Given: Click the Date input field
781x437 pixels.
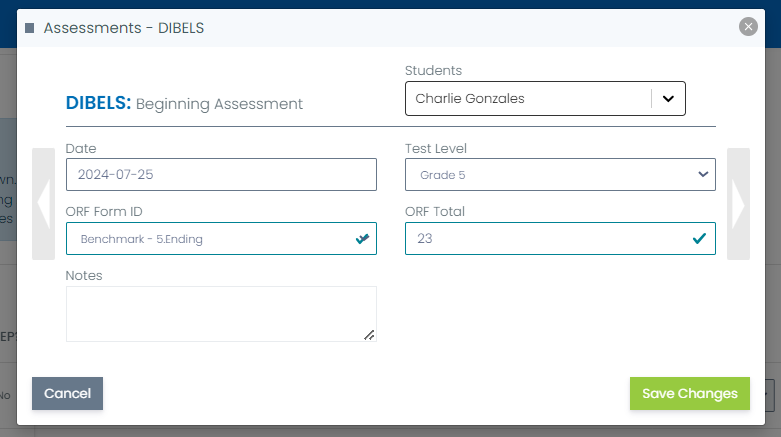Looking at the screenshot, I should (x=221, y=174).
